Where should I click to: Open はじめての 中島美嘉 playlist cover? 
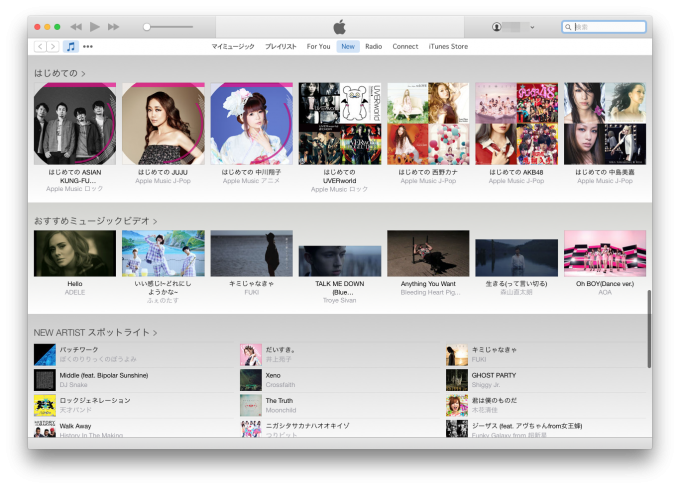pyautogui.click(x=605, y=124)
